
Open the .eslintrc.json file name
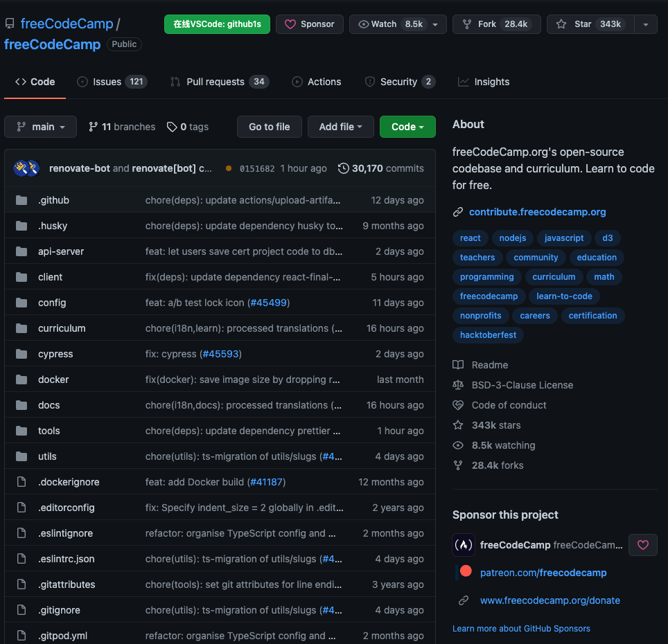pos(67,559)
